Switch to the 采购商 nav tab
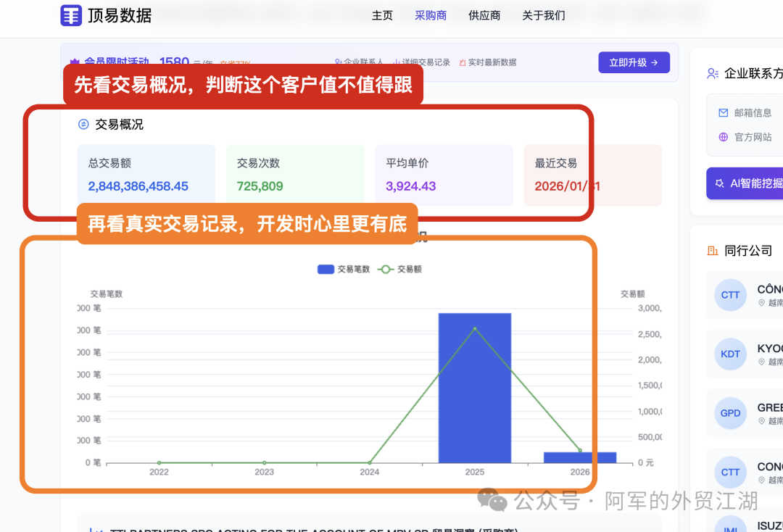783x532 pixels. coord(431,15)
